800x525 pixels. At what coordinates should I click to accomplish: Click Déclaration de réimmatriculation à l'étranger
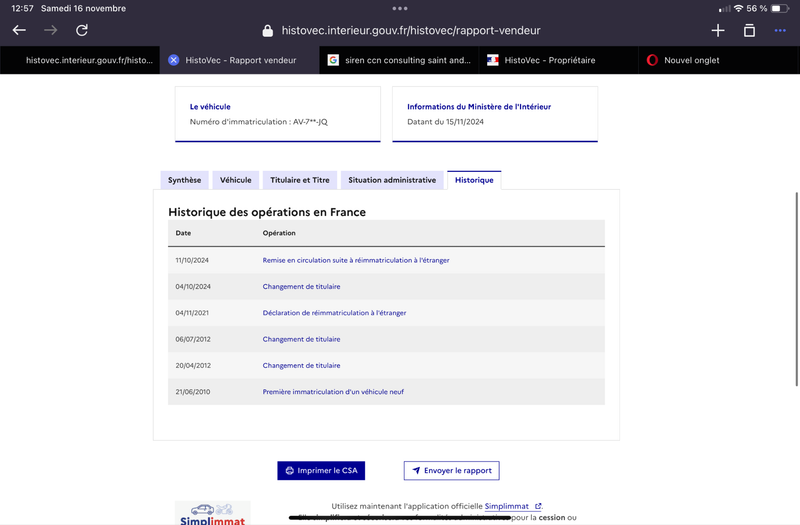tap(334, 313)
